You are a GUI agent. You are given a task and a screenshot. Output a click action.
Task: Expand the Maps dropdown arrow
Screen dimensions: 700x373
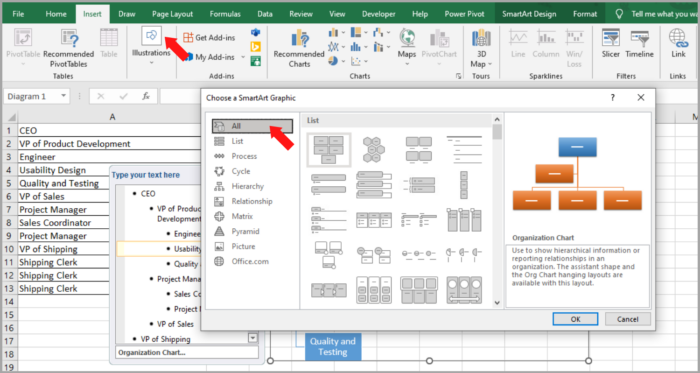407,64
